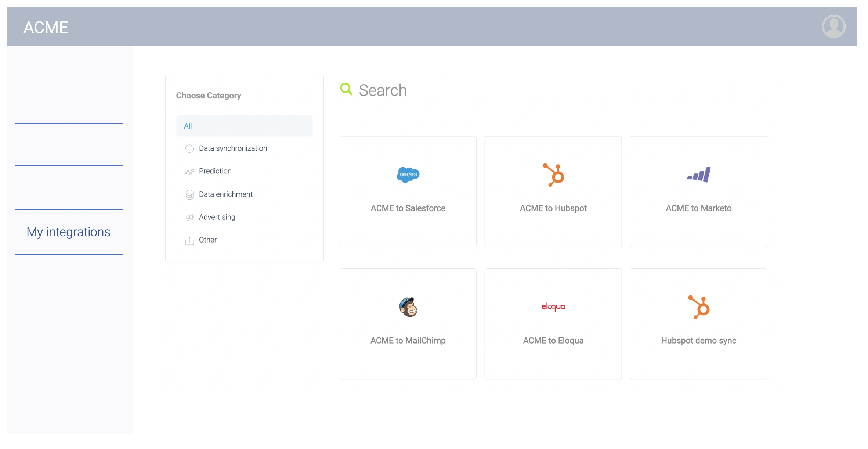This screenshot has width=868, height=449.
Task: Open ACME to MailChimp label
Action: coord(408,341)
